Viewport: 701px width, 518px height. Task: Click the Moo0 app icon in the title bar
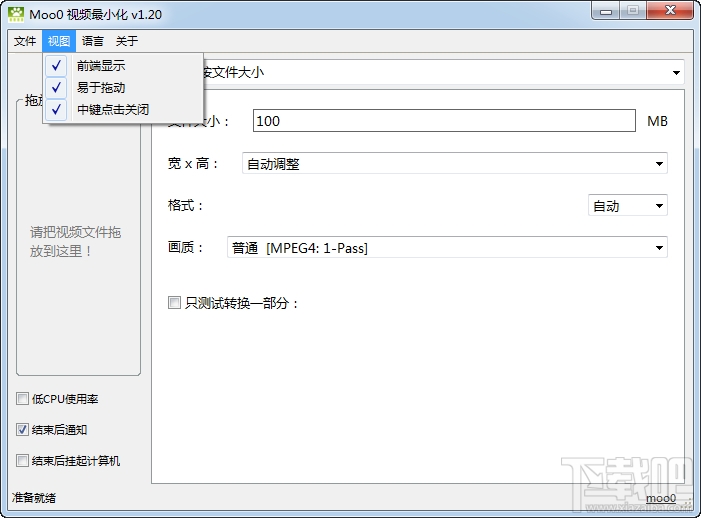pos(16,14)
